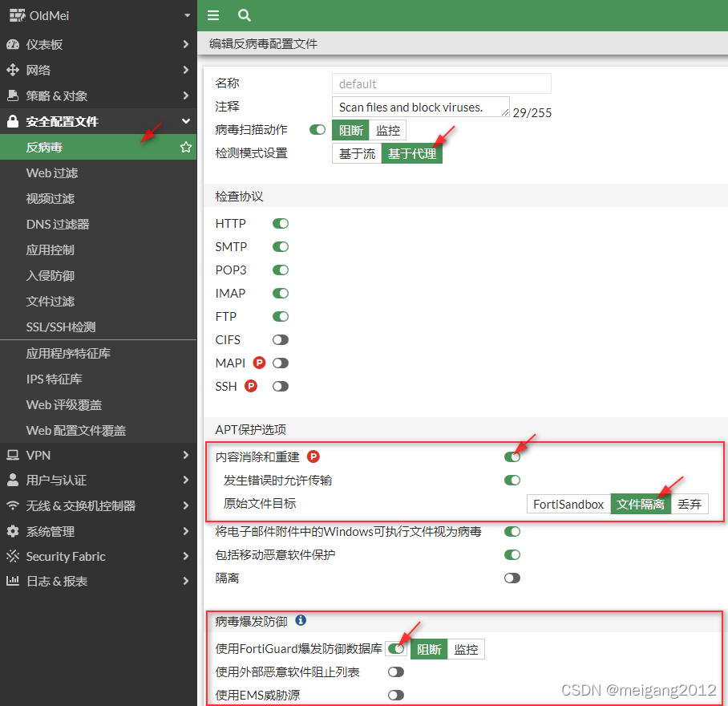Click the log & report chart icon
The height and width of the screenshot is (706, 728).
click(13, 581)
